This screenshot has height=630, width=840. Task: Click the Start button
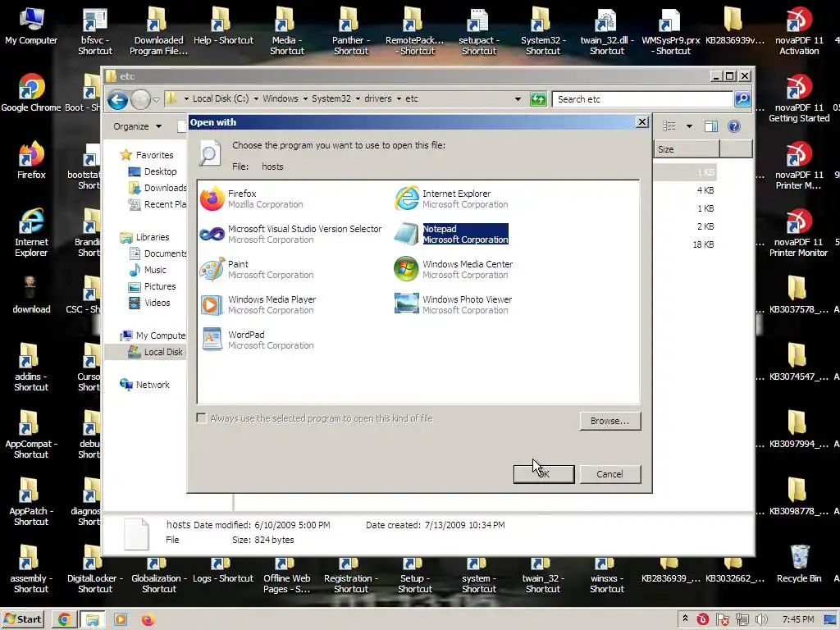22,620
